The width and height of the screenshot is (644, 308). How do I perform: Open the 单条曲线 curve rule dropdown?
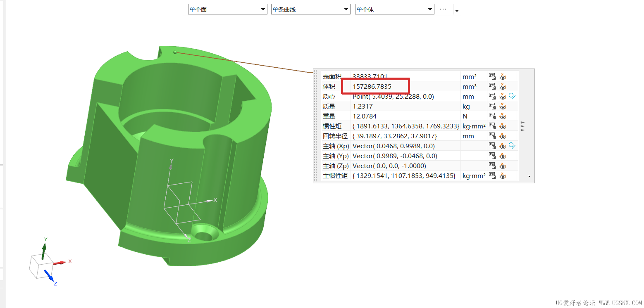pyautogui.click(x=311, y=9)
